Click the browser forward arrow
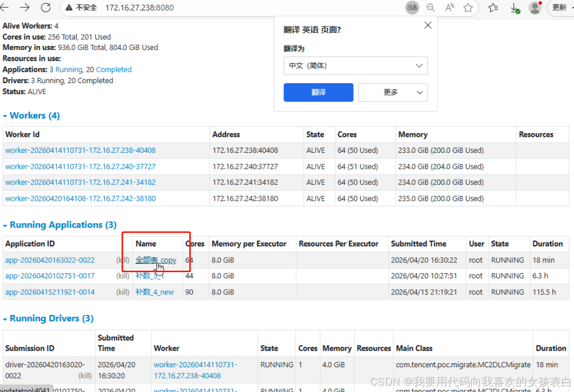 25,7
